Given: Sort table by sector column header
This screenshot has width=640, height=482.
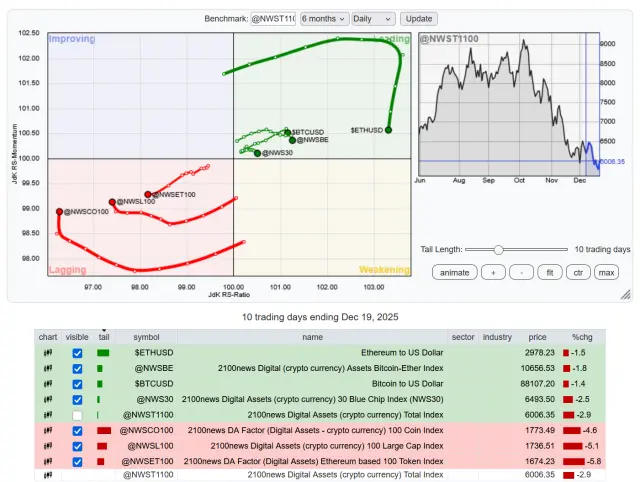Looking at the screenshot, I should (x=462, y=337).
